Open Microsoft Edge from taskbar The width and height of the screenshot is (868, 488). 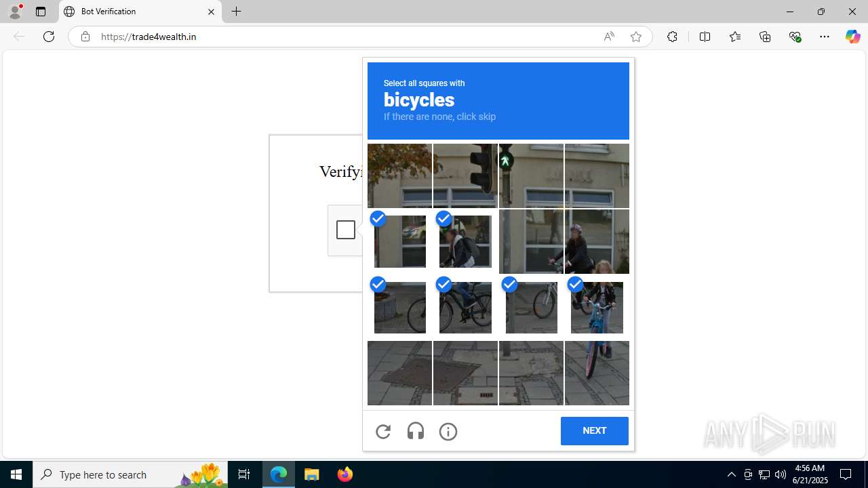279,474
